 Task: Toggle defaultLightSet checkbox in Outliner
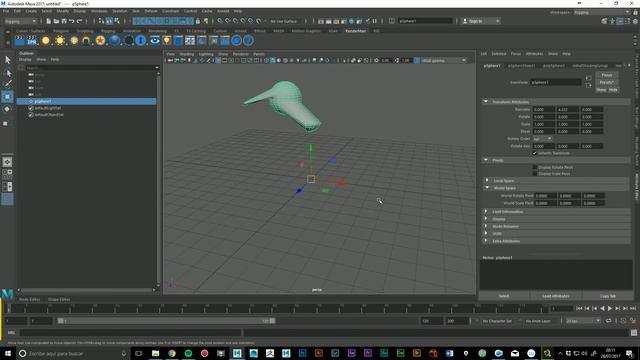pos(31,108)
